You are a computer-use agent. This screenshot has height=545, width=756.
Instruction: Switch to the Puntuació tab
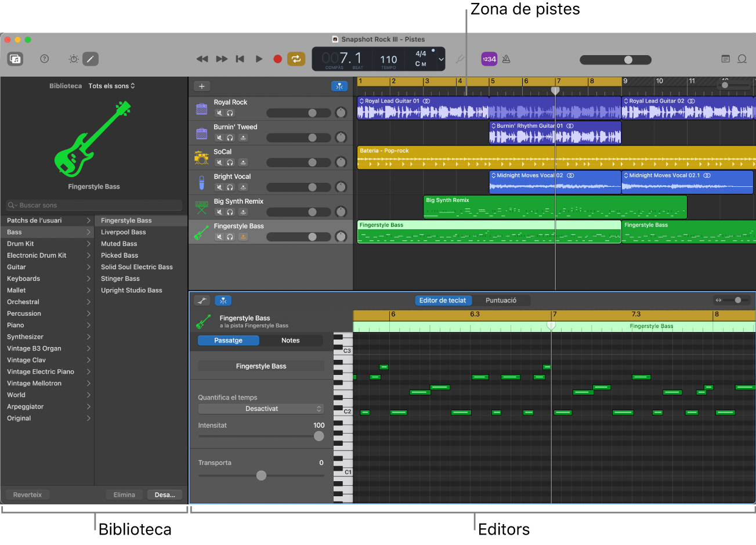(502, 300)
